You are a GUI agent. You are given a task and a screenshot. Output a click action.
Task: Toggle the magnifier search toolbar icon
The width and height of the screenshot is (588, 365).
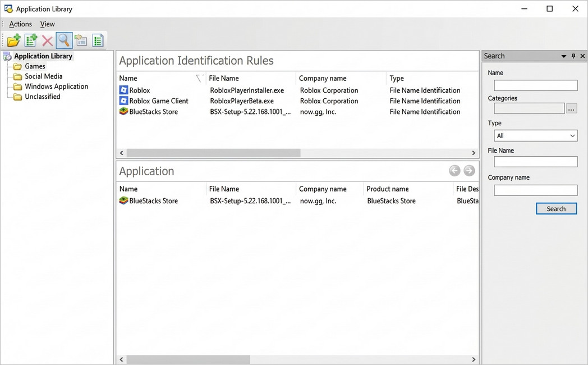(x=64, y=40)
